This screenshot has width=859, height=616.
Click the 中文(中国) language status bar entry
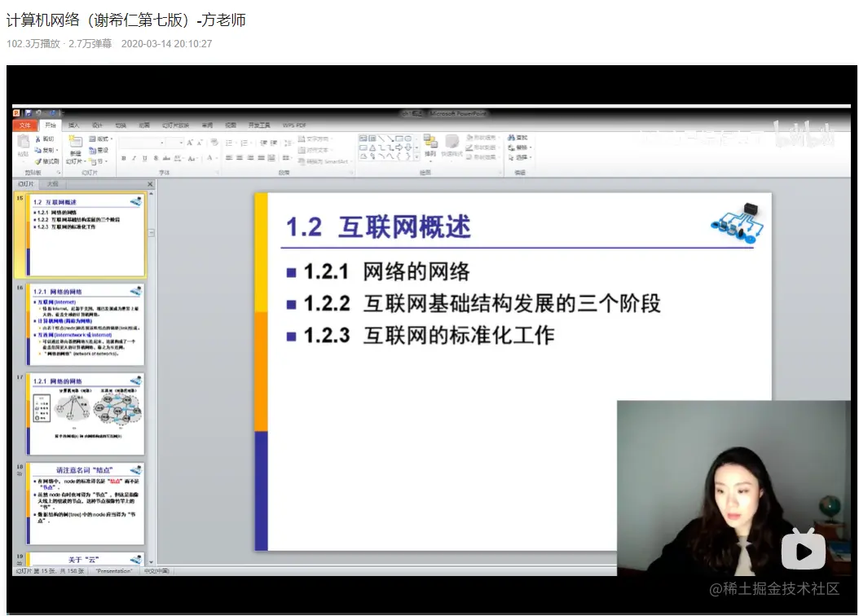pyautogui.click(x=156, y=571)
